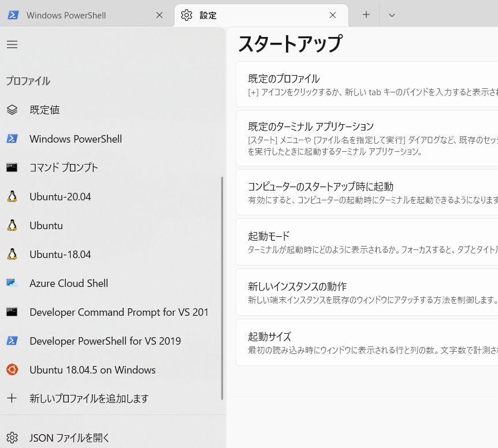Click Developer PowerShell for VS 2019 icon
Image resolution: width=498 pixels, height=448 pixels.
pos(12,341)
